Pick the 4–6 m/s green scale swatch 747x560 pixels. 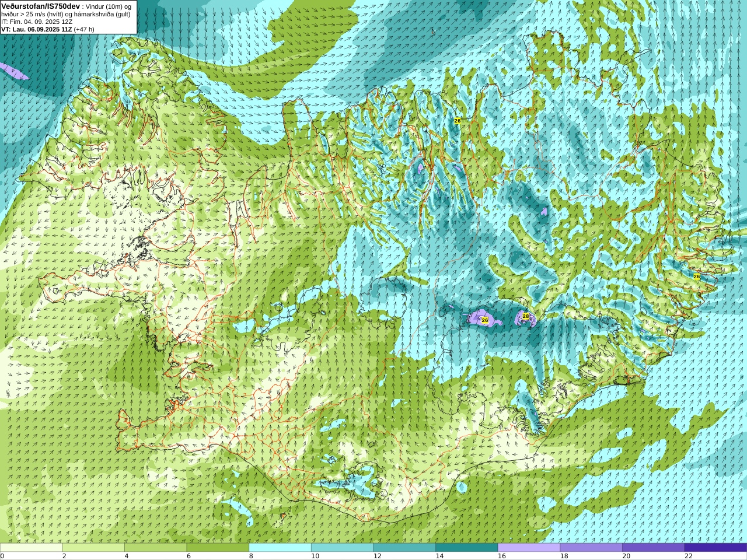click(155, 548)
